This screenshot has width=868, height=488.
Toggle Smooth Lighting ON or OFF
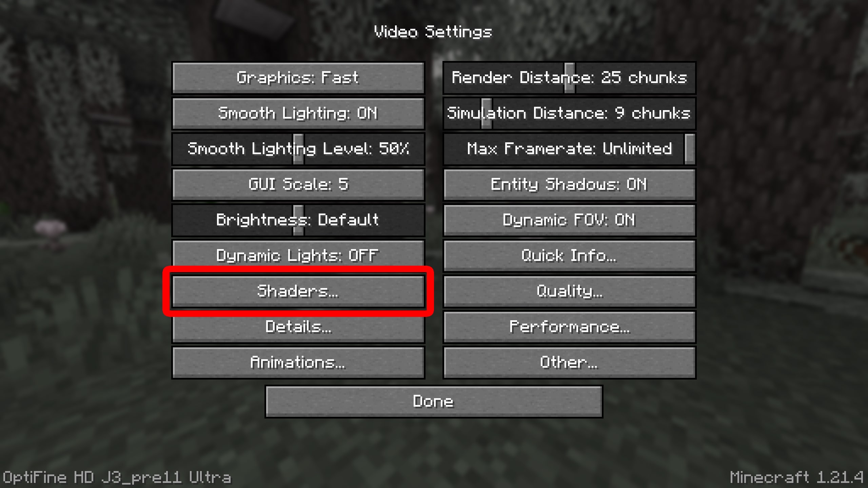tap(297, 113)
